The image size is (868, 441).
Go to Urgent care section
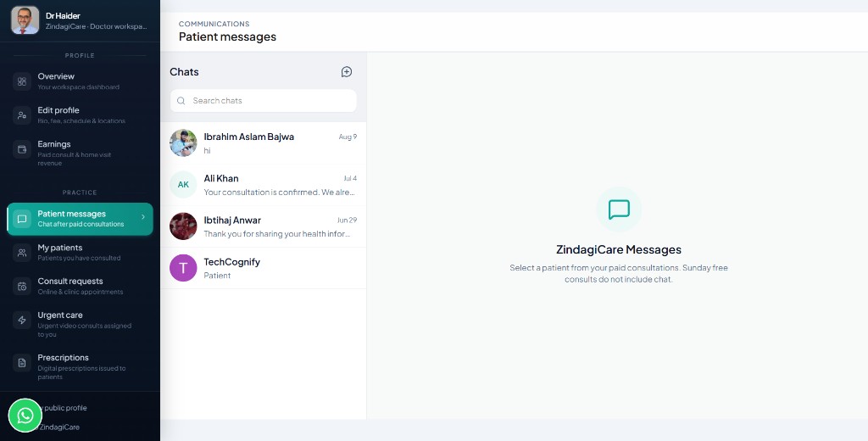click(x=80, y=324)
